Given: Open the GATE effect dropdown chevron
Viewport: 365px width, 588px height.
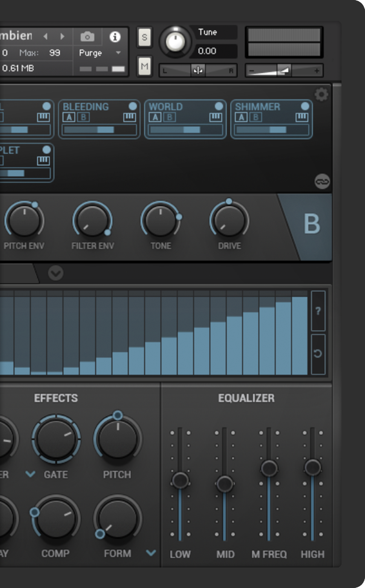Looking at the screenshot, I should (30, 474).
